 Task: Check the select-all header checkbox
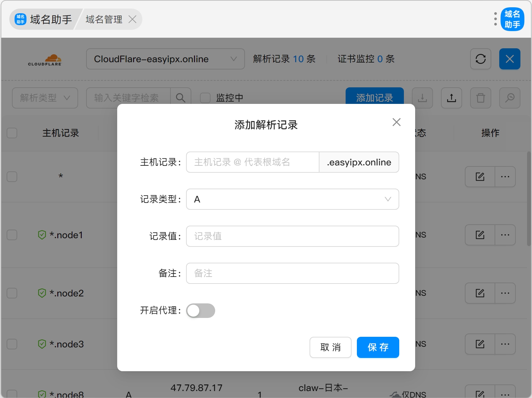tap(12, 133)
